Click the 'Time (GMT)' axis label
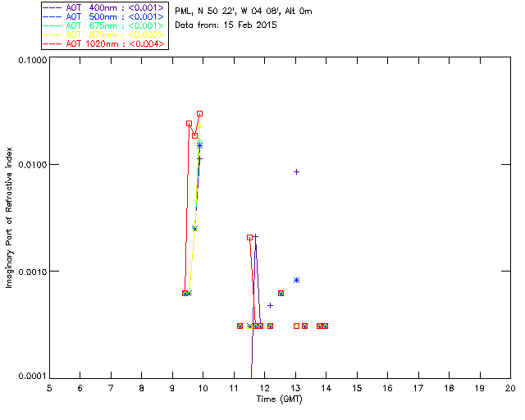 coord(280,399)
